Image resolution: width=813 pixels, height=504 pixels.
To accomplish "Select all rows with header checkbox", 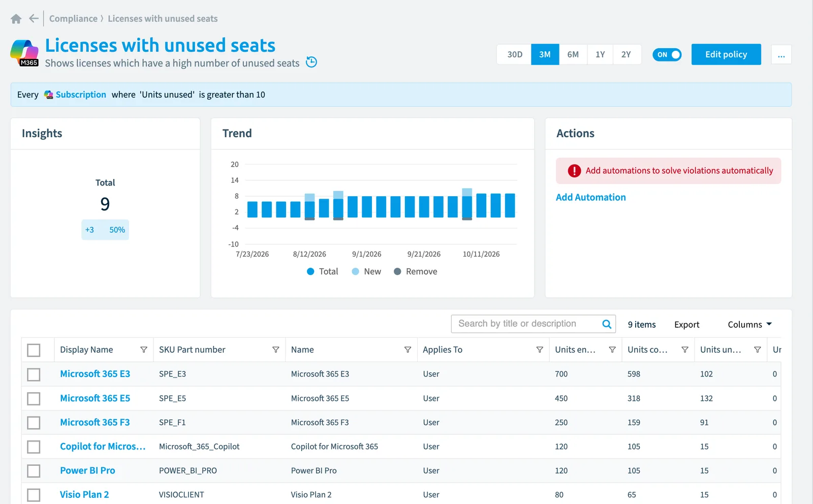I will tap(34, 350).
